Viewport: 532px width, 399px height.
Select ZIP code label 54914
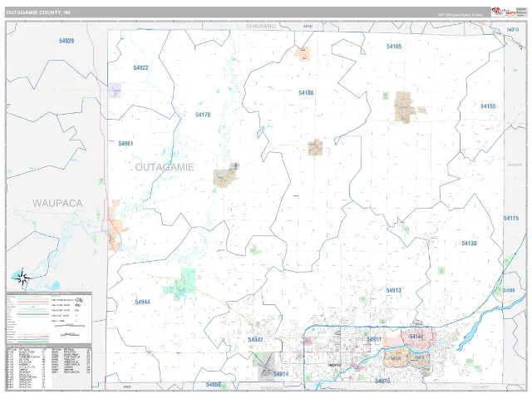coord(281,374)
